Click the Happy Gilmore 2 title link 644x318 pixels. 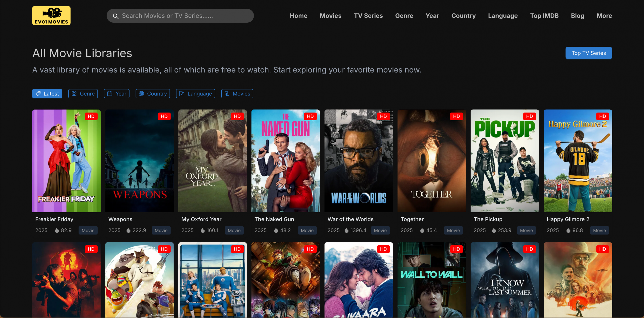[x=568, y=219]
